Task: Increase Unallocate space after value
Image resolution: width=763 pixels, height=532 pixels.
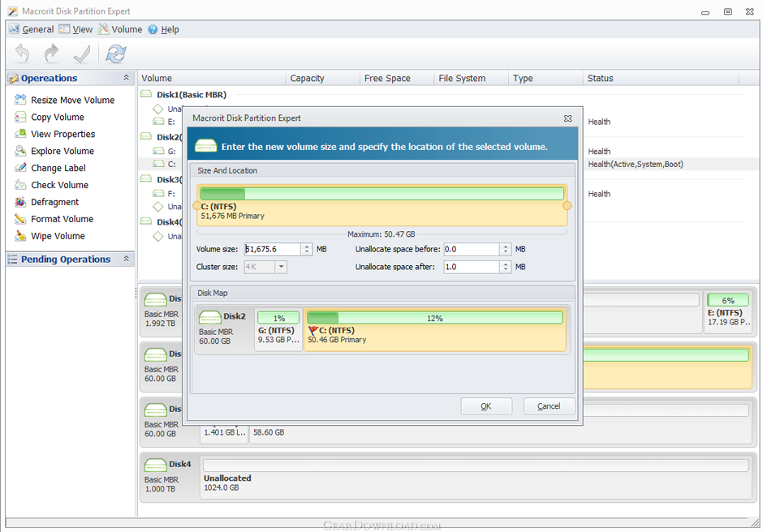Action: click(x=506, y=264)
